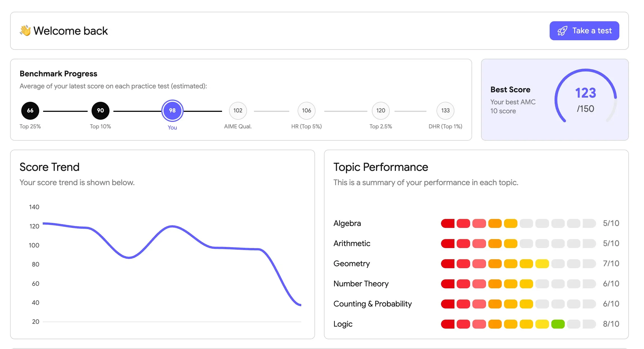Select the 102 AIME Qual. benchmark circle

(238, 110)
